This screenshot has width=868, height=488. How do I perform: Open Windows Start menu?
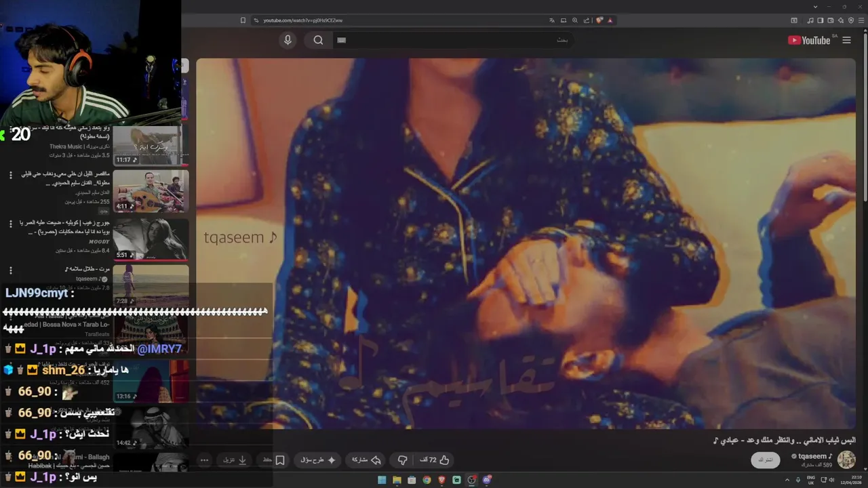tap(382, 480)
